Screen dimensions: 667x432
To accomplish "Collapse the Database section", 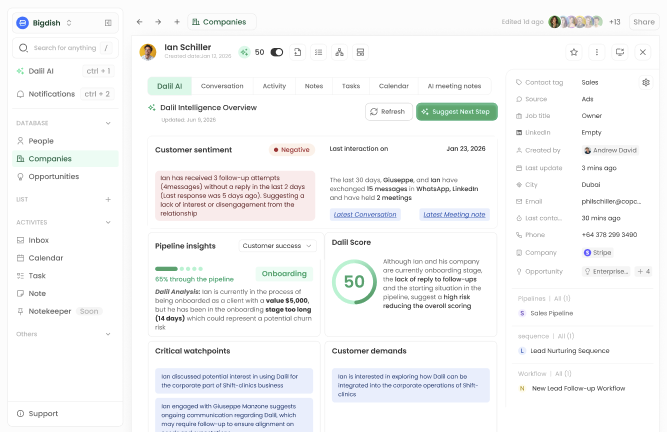I will pos(108,123).
